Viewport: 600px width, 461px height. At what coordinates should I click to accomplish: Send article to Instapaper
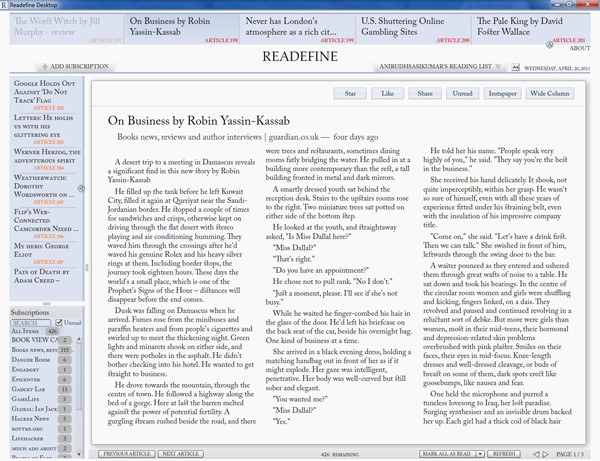tap(502, 93)
